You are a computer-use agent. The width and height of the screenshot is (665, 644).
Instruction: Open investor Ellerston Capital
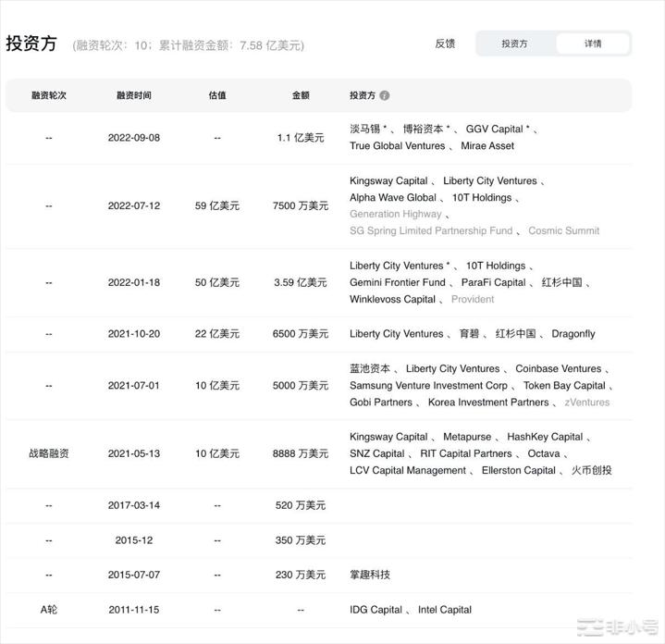(x=518, y=470)
